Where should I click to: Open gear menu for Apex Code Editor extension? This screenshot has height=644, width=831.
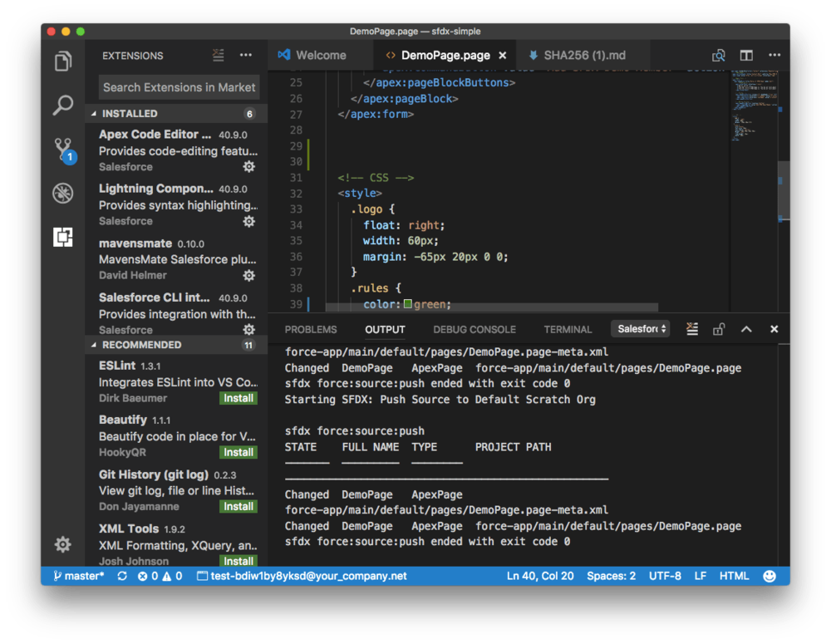tap(248, 167)
